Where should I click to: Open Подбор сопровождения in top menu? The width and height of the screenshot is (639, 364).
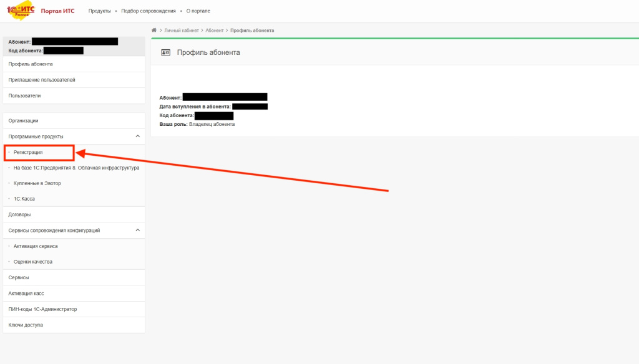tap(148, 11)
